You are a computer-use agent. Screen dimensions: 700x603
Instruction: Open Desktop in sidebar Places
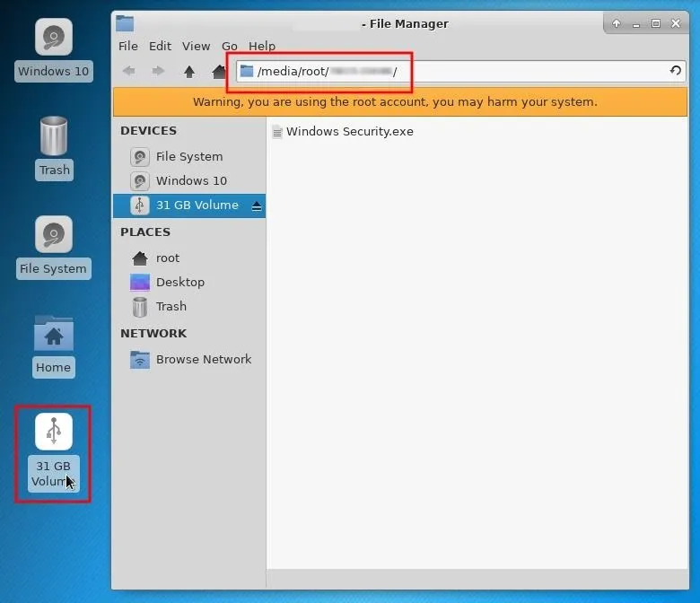[x=189, y=282]
